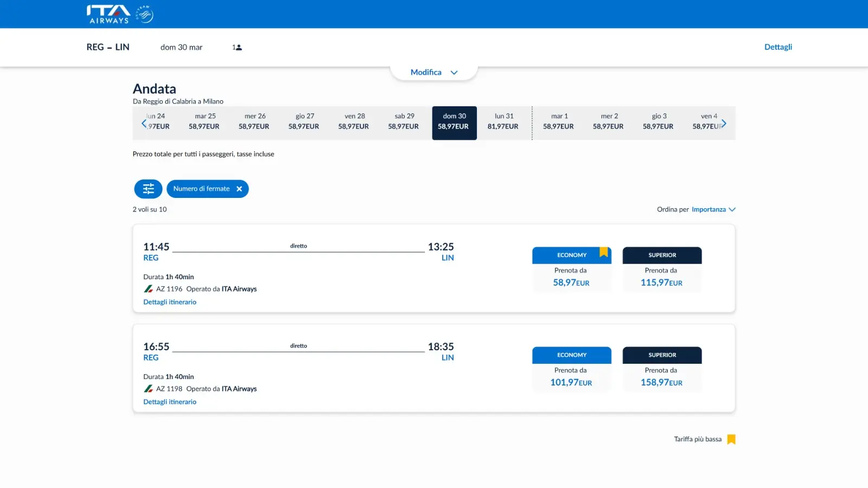Choose the mar 1 date tab
The height and width of the screenshot is (488, 868).
[558, 121]
